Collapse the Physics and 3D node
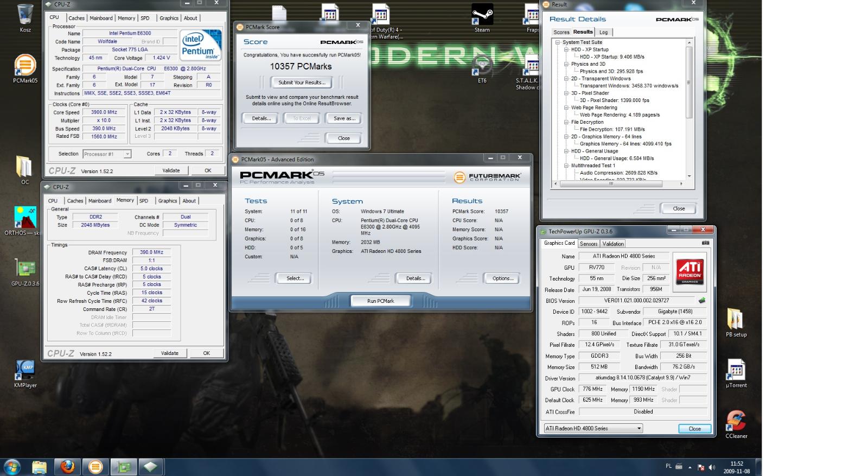Screen dimensions: 868x476 coord(566,64)
